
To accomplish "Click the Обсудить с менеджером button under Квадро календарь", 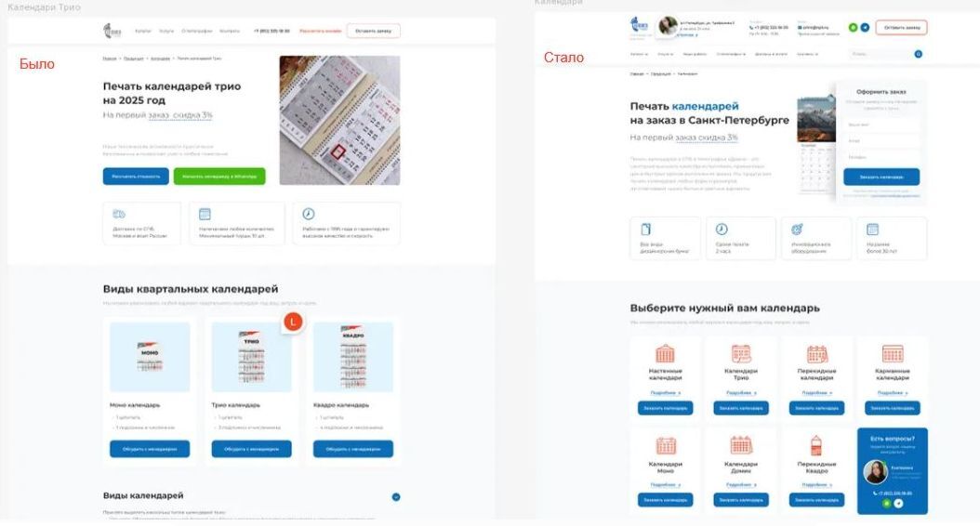I will tap(353, 449).
